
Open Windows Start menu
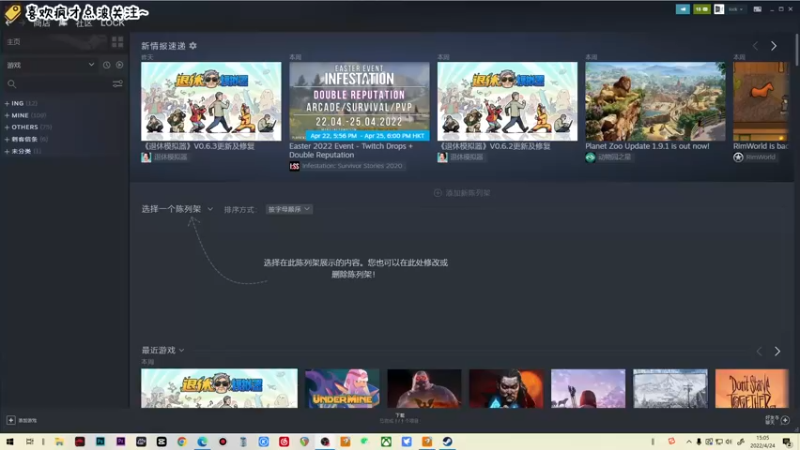[x=10, y=441]
